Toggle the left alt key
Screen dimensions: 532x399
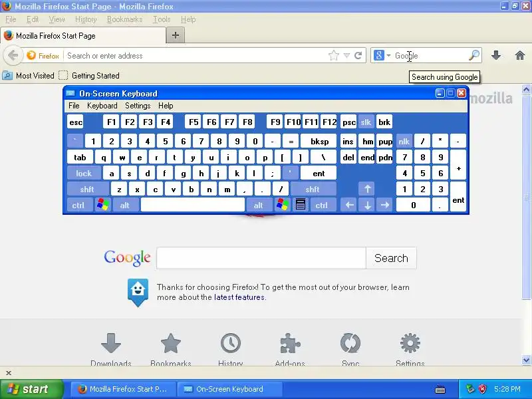(x=124, y=205)
